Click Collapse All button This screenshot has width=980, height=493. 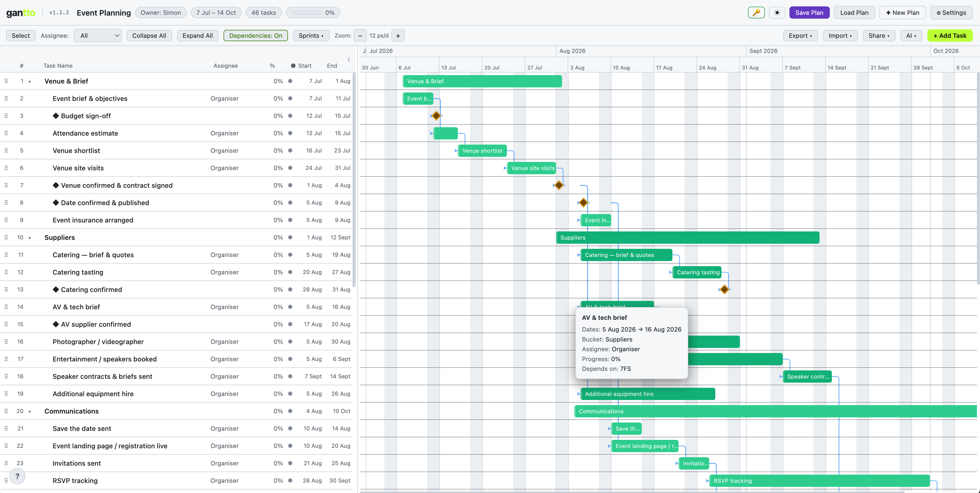(x=149, y=36)
